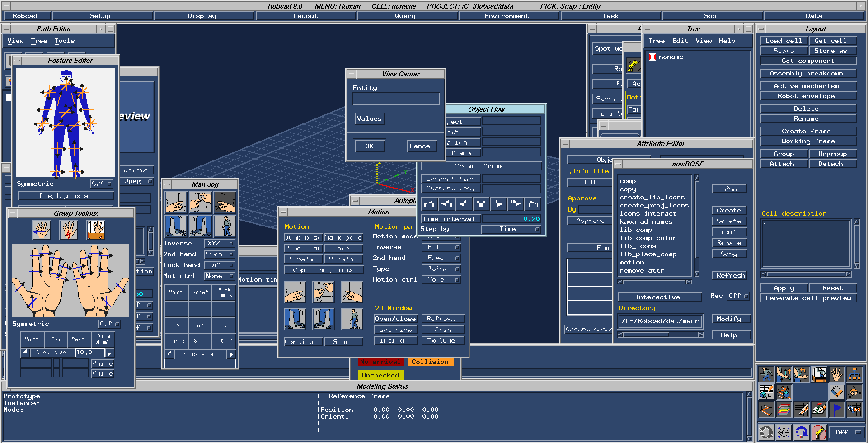Screen dimensions: 868x443
Task: Click the stacked colored layers icon
Action: pyautogui.click(x=784, y=410)
